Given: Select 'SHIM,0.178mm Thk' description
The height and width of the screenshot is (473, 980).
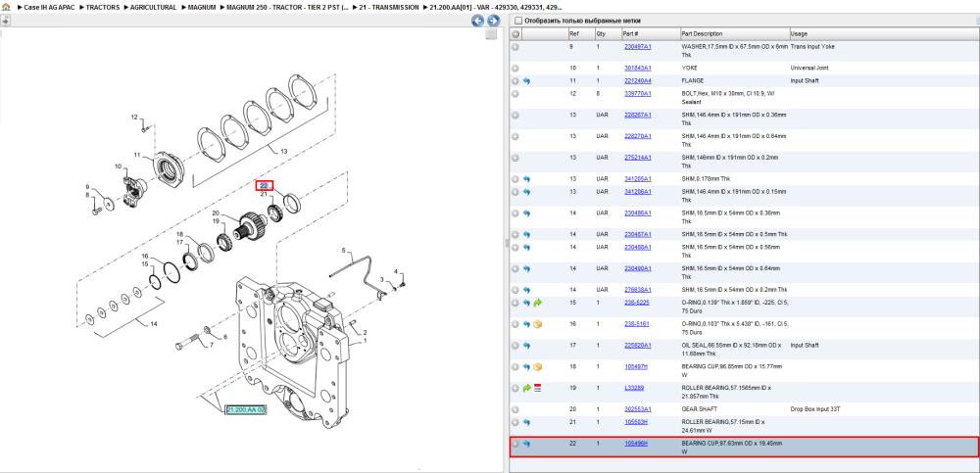Looking at the screenshot, I should [x=707, y=178].
